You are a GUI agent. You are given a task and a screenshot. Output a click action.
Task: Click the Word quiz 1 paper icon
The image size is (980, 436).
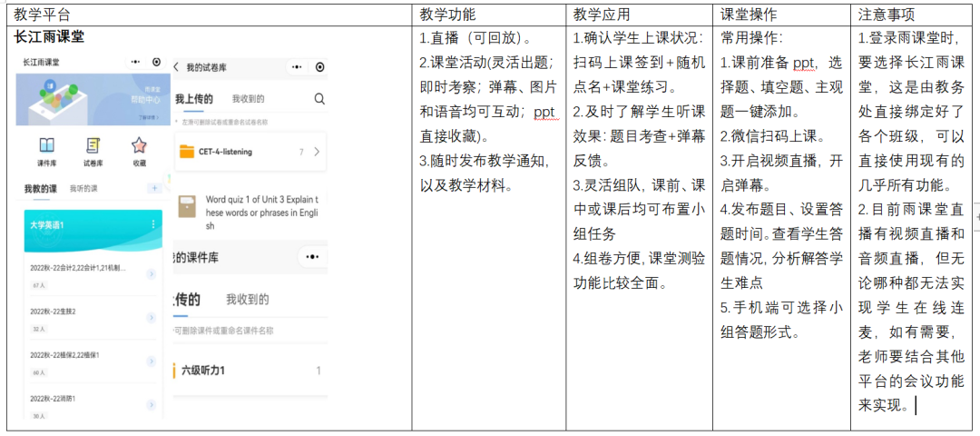pyautogui.click(x=186, y=207)
